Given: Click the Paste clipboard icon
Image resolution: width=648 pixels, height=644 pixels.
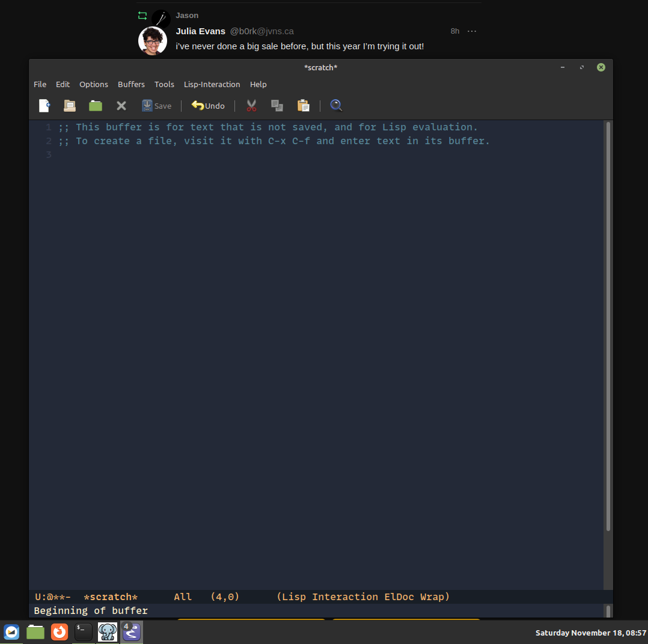Looking at the screenshot, I should click(304, 106).
